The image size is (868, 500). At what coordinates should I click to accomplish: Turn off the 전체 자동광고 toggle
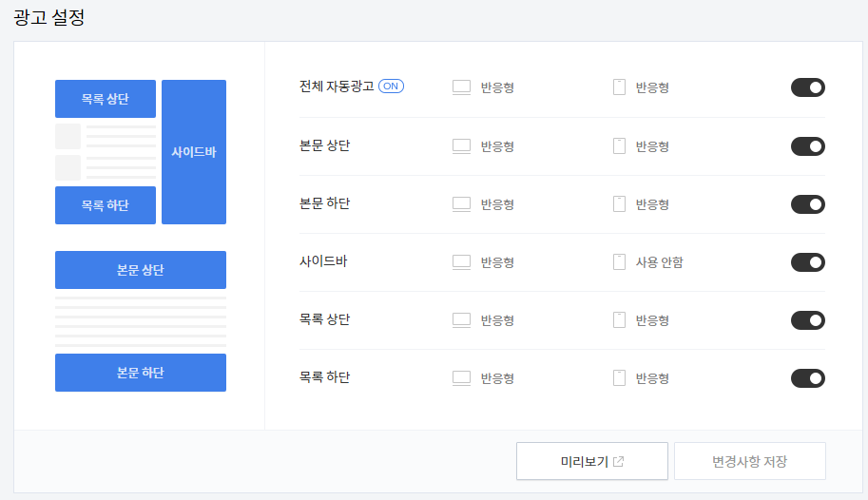click(808, 87)
